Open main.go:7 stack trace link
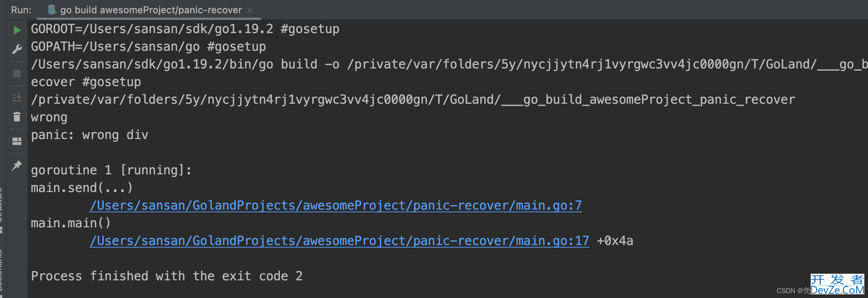The image size is (868, 298). tap(336, 206)
